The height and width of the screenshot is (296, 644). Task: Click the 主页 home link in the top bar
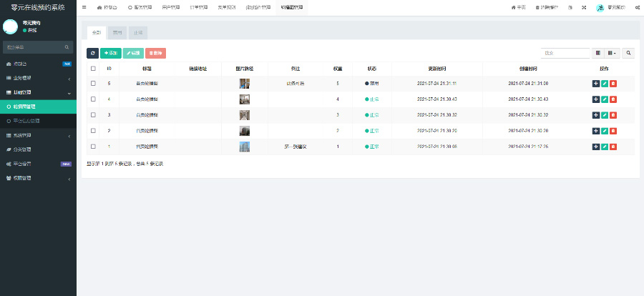click(x=517, y=7)
